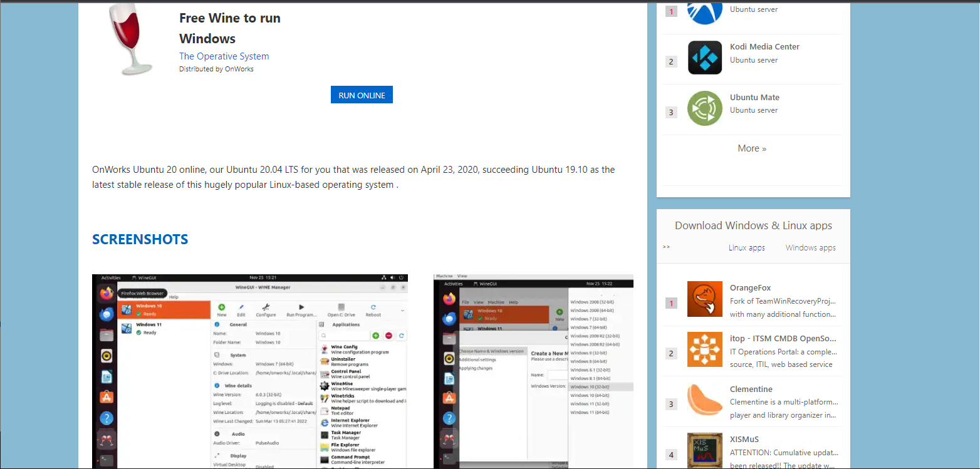This screenshot has height=469, width=980.
Task: Click the XISMuS app icon
Action: point(705,450)
